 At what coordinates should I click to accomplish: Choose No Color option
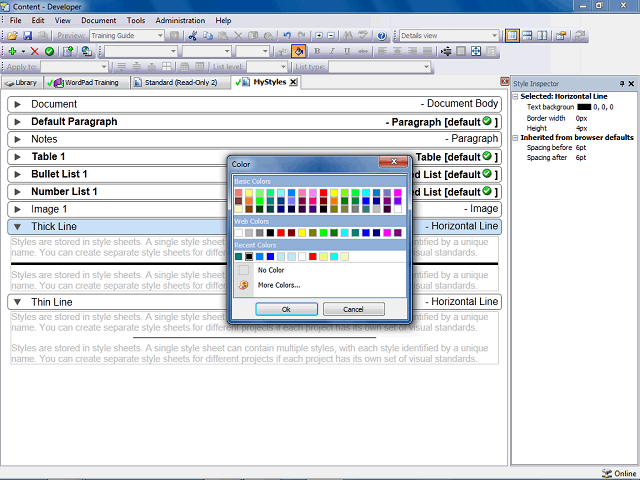[271, 270]
